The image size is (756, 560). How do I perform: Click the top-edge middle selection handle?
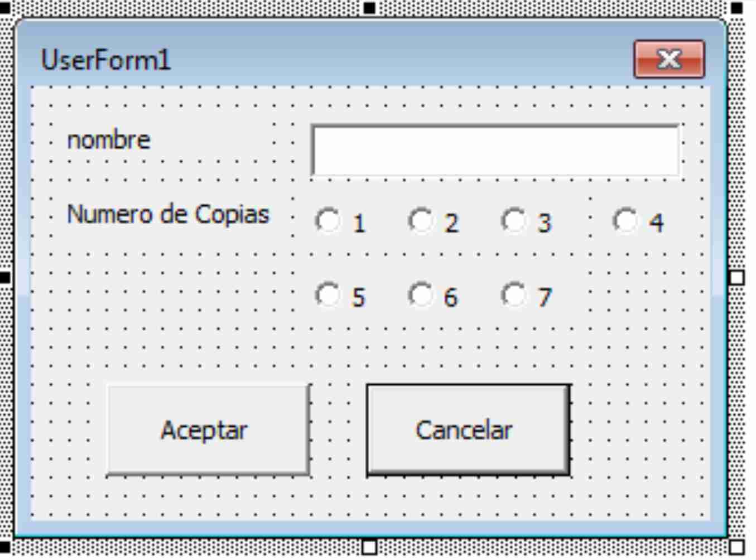[x=369, y=8]
